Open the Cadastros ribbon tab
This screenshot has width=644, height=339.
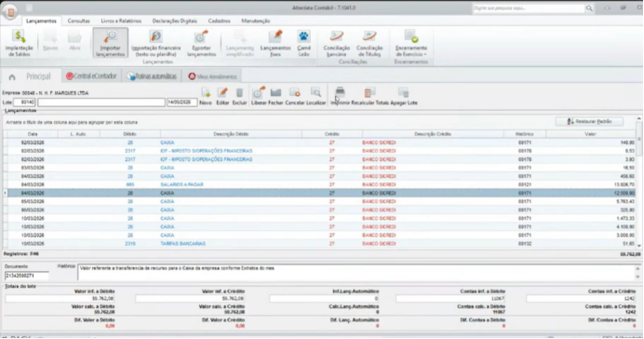point(220,21)
